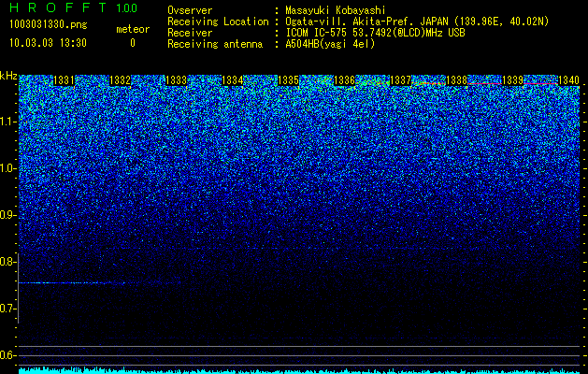Click time marker 1331 on spectrogram
588x374 pixels.
[x=65, y=80]
